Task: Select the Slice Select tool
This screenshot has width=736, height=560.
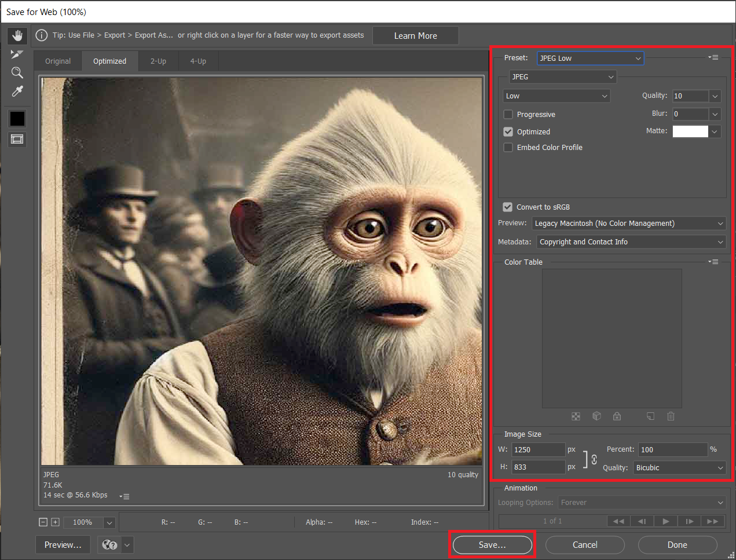Action: pyautogui.click(x=17, y=54)
